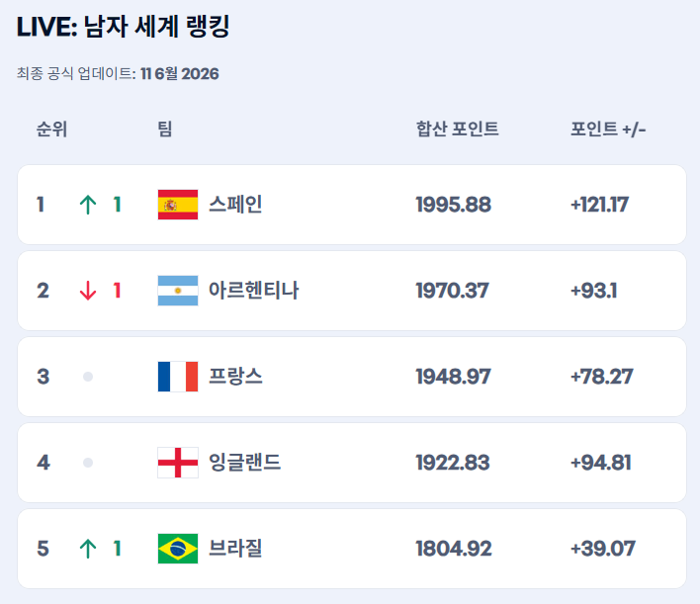
Task: Click the Brazil flag icon
Action: coord(178,549)
